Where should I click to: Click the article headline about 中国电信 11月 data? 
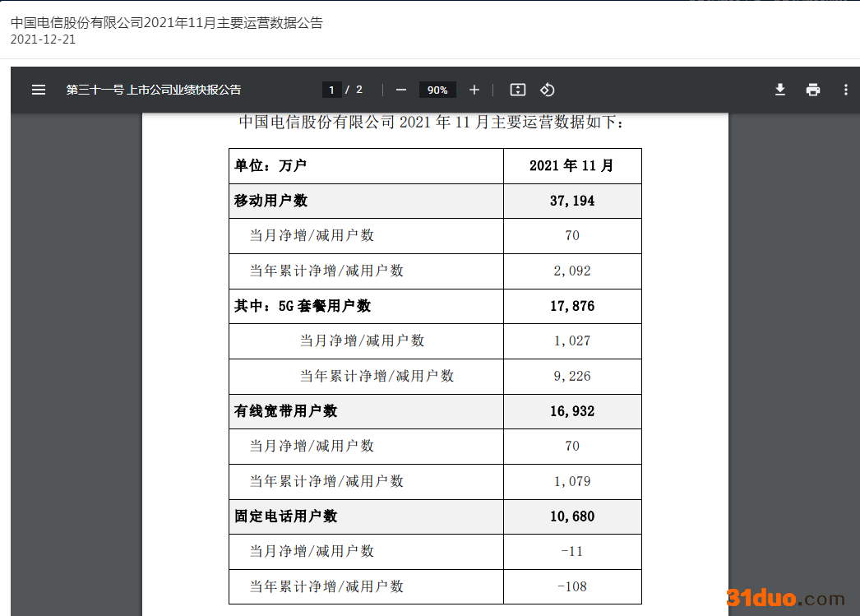[x=167, y=22]
